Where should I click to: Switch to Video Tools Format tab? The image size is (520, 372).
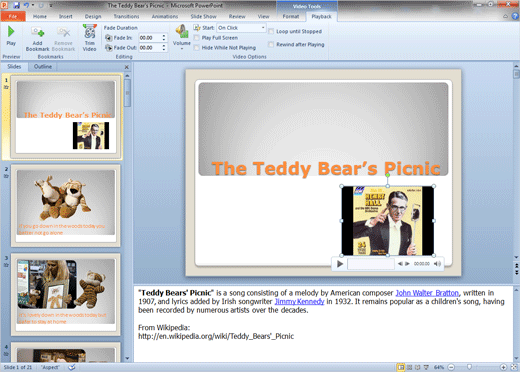point(291,16)
